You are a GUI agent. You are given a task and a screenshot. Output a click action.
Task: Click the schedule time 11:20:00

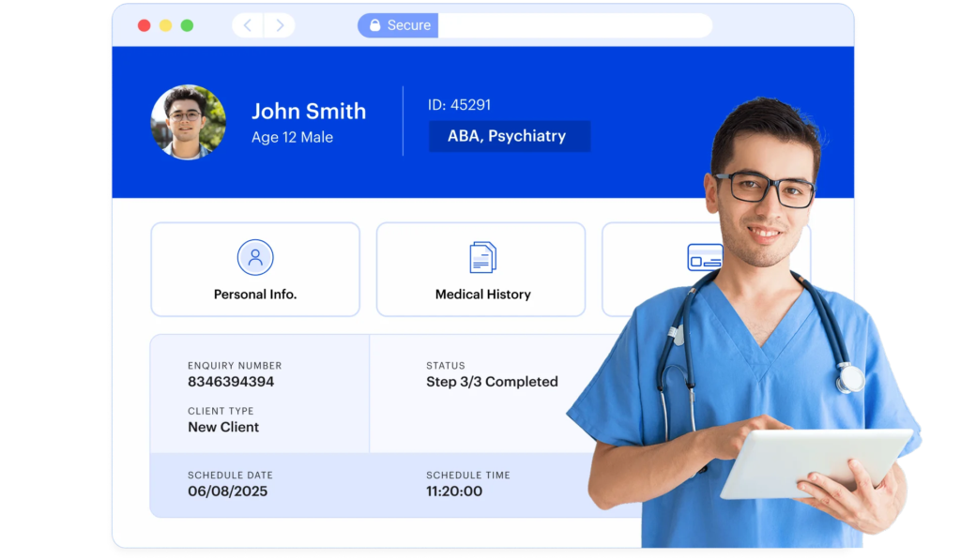[x=454, y=492]
